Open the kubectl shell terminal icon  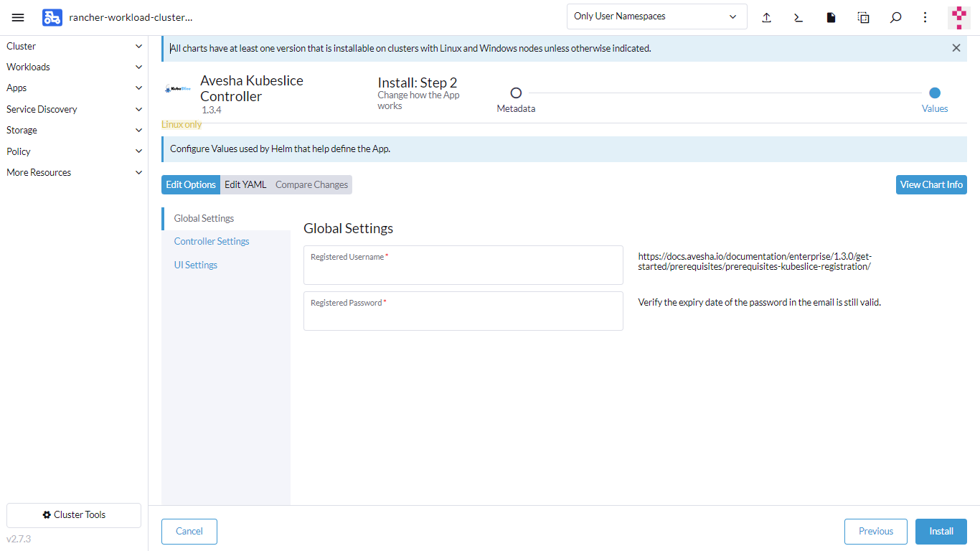(798, 17)
